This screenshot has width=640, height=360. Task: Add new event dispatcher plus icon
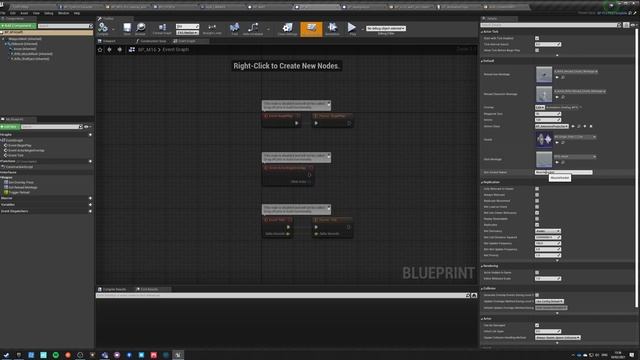[90, 211]
